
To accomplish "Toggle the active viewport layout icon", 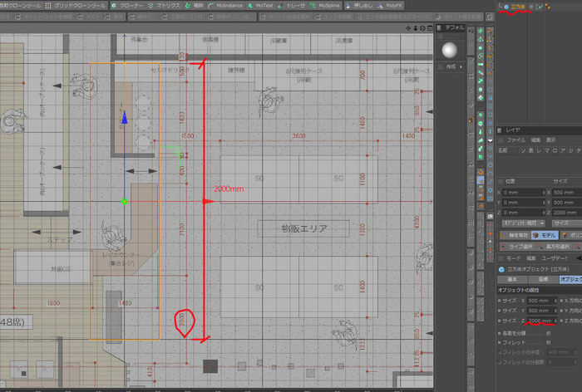I will (x=430, y=28).
